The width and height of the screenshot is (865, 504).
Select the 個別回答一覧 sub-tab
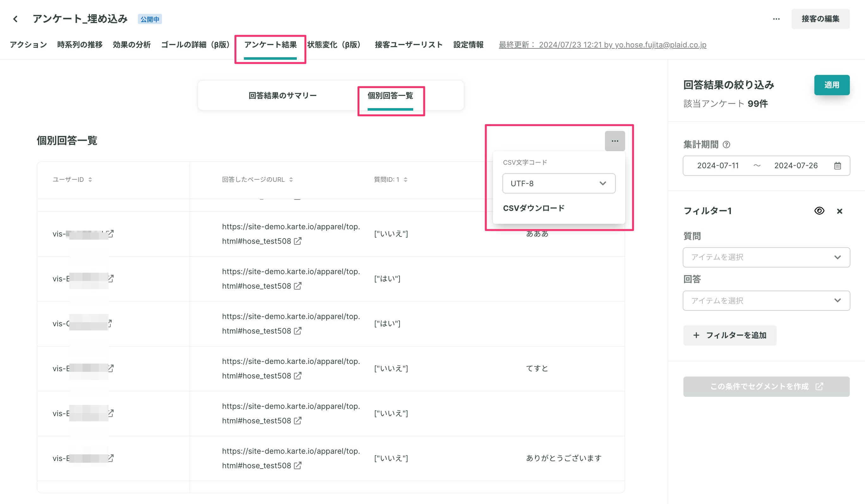(x=390, y=95)
